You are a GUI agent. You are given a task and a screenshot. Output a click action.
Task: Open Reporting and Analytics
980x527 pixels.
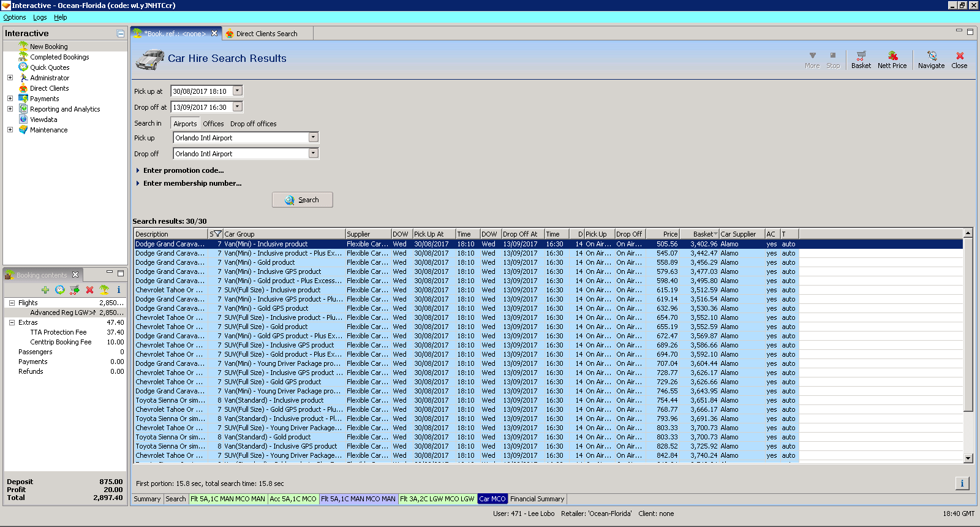(65, 109)
